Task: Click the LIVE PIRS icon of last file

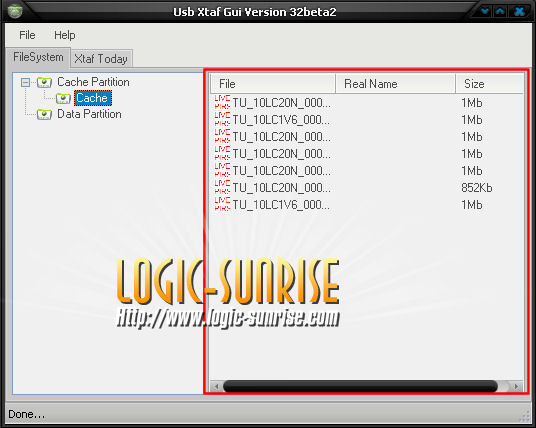Action: [222, 204]
